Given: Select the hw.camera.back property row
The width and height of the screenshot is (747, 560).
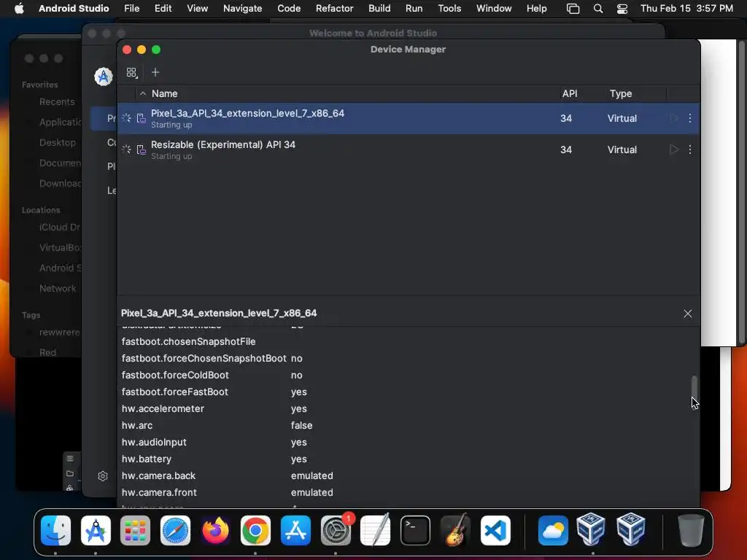Looking at the screenshot, I should point(409,475).
